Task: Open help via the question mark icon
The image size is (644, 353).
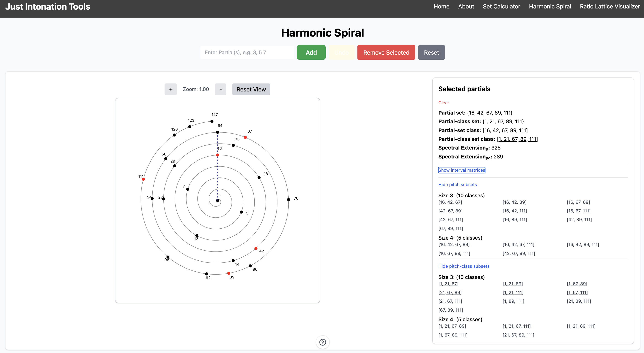Action: pos(322,342)
